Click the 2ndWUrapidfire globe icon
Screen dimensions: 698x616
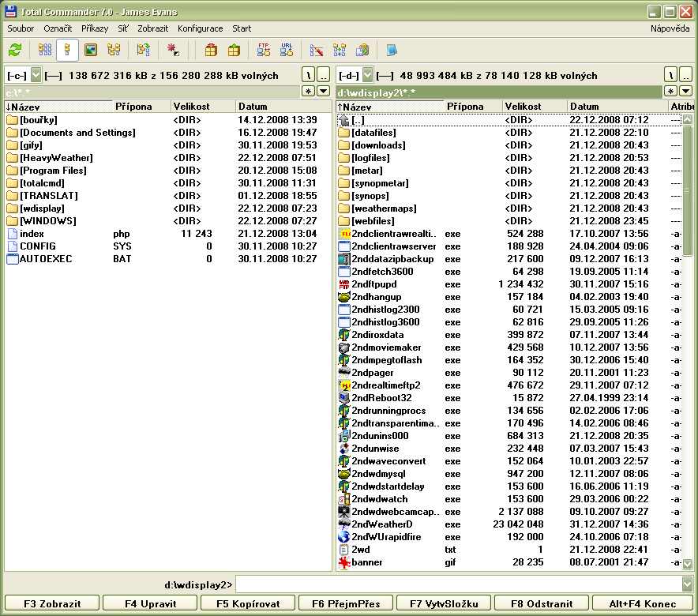coord(343,537)
